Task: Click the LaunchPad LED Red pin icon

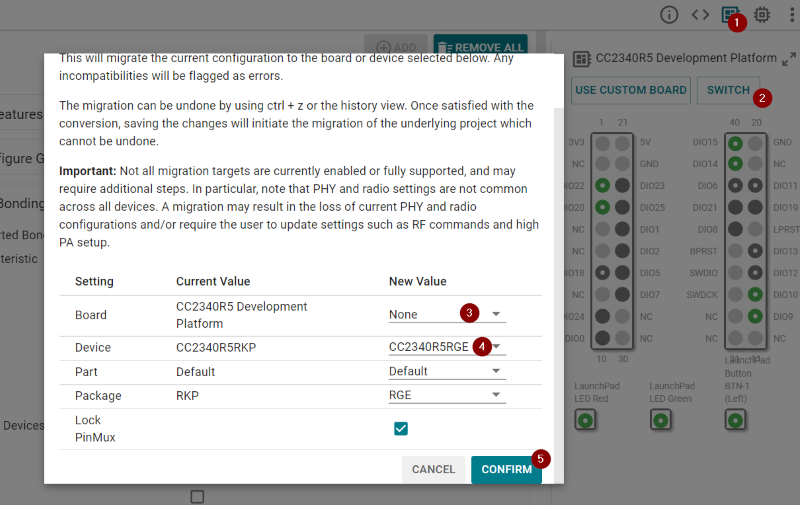Action: (585, 420)
